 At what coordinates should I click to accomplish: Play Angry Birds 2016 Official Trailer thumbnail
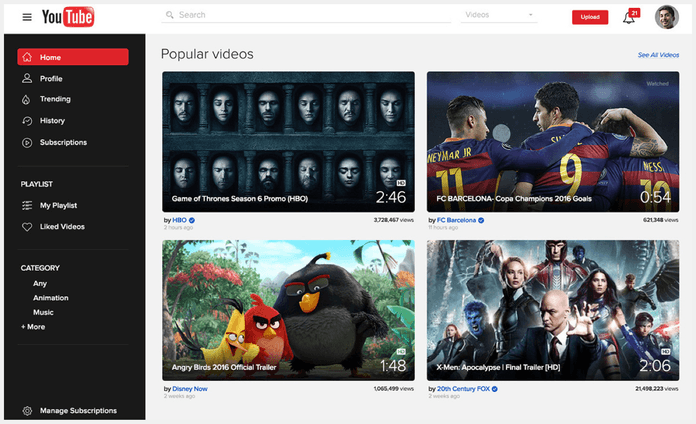(x=289, y=310)
